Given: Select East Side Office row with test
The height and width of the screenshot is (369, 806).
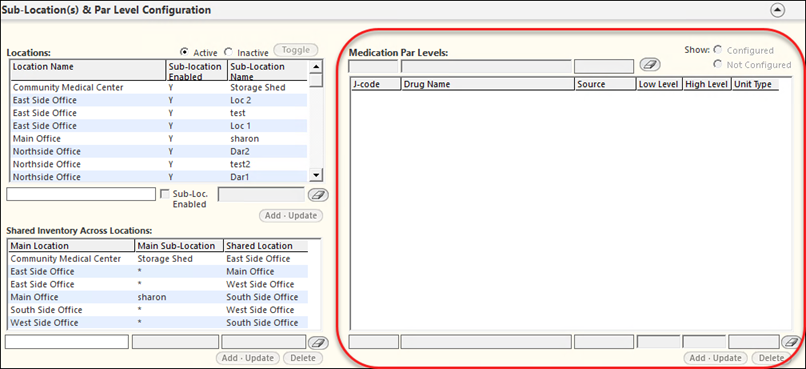Looking at the screenshot, I should click(158, 113).
